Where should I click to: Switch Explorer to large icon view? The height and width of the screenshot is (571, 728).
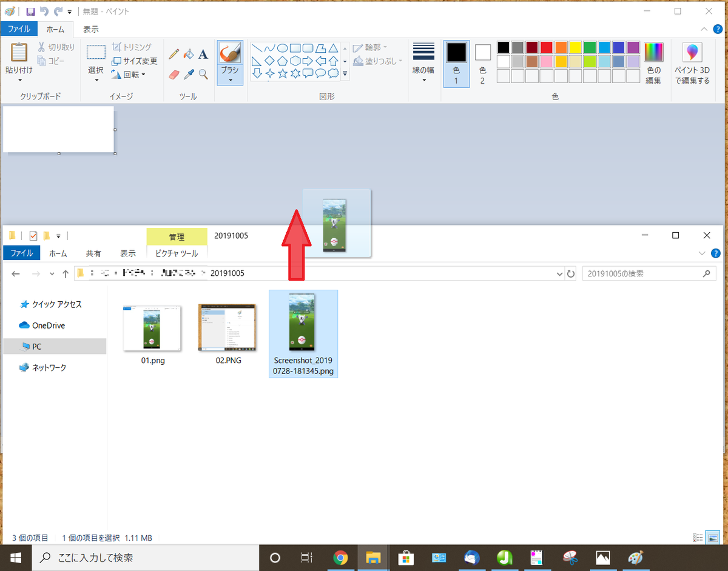[713, 538]
